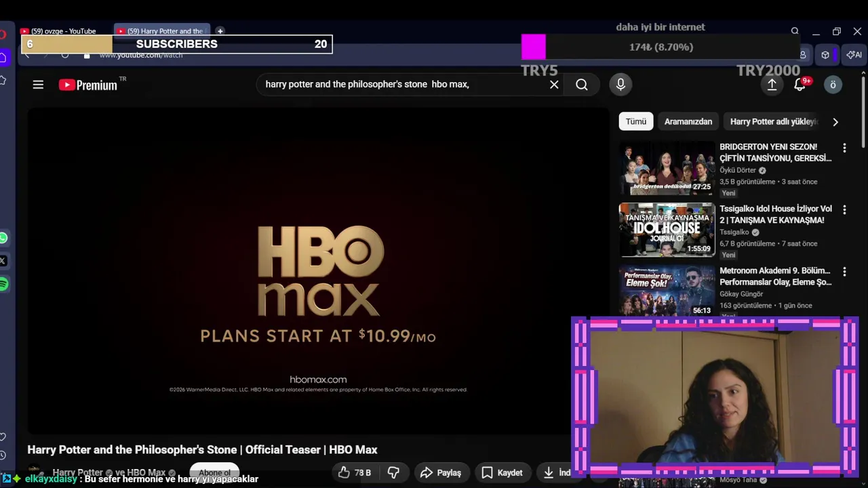Screen dimensions: 868x488
Task: Like the video showing 78 B
Action: click(355, 472)
